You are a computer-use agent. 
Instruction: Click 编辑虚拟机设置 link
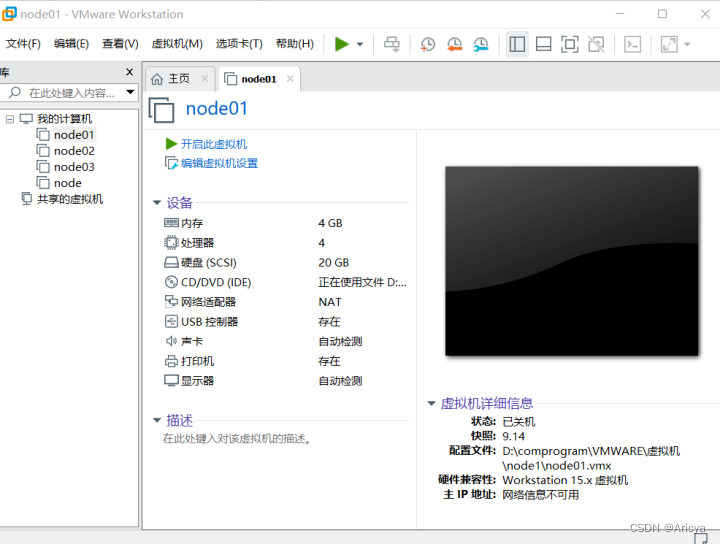pos(219,163)
